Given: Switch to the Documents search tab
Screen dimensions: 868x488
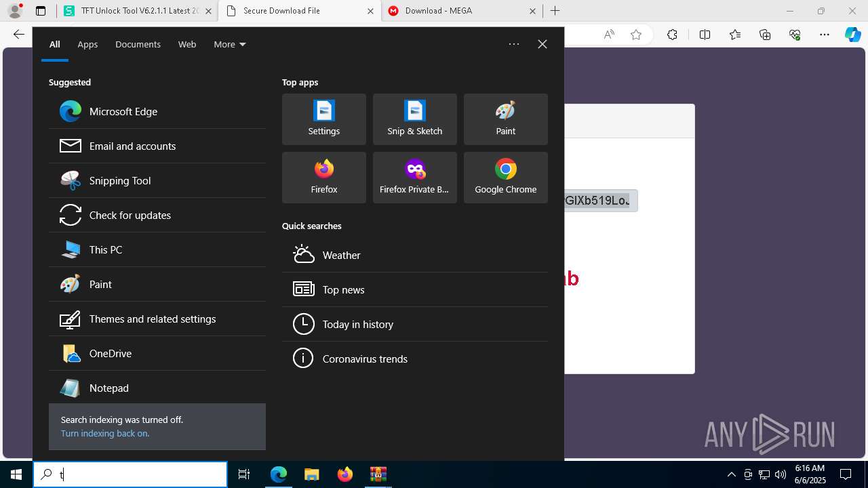Looking at the screenshot, I should click(x=138, y=44).
